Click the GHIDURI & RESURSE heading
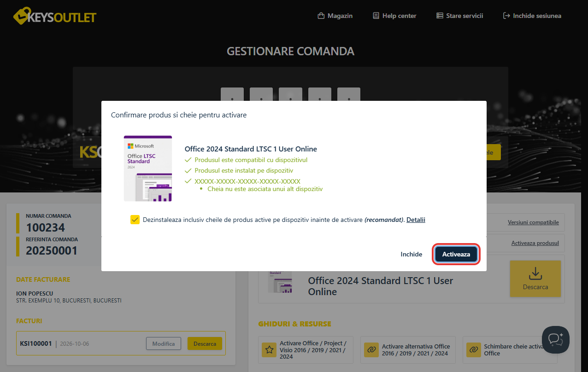 (294, 324)
